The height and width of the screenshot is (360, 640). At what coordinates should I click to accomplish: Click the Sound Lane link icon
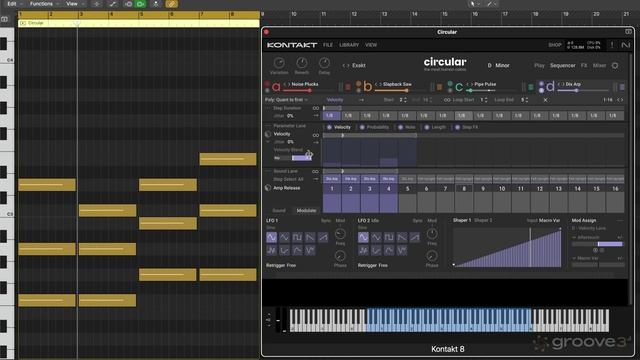316,171
